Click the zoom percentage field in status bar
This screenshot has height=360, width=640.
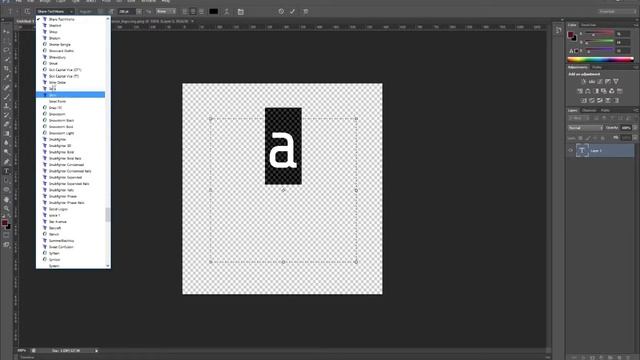tap(22, 351)
